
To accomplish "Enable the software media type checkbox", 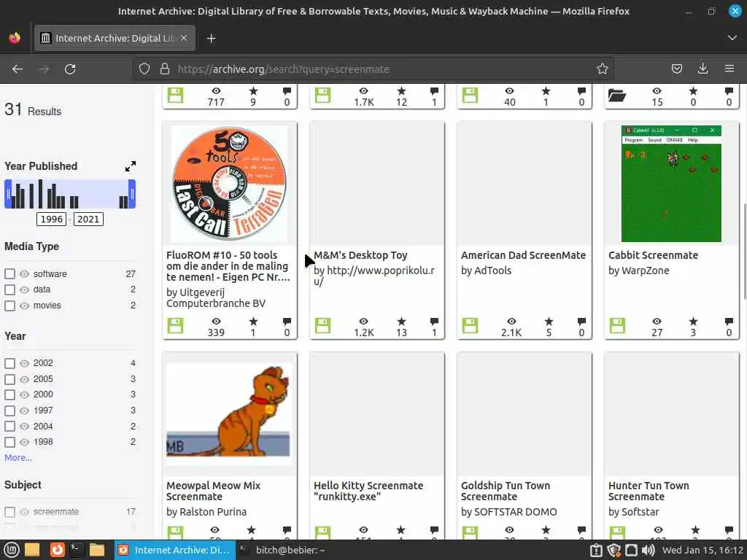I will click(9, 274).
